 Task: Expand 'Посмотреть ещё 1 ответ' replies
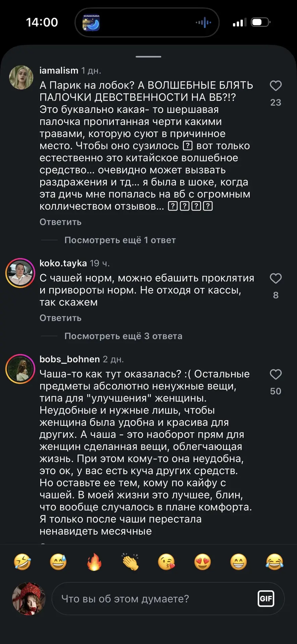(x=120, y=240)
